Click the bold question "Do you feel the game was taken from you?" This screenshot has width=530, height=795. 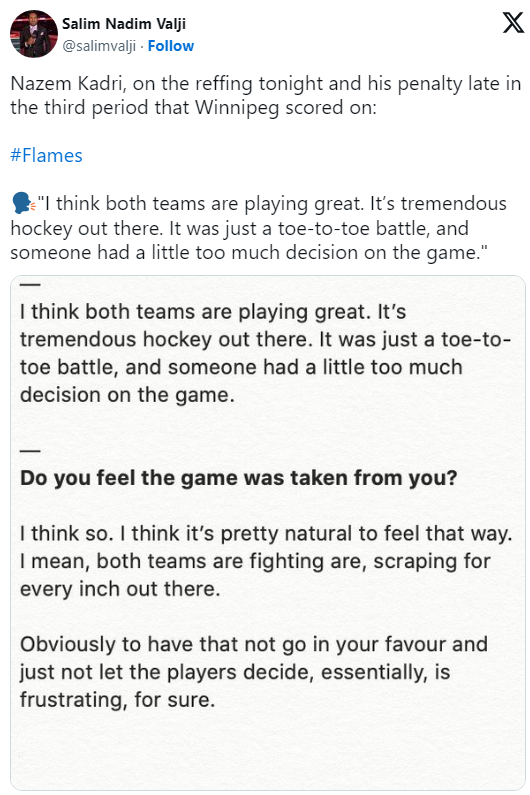click(x=238, y=478)
